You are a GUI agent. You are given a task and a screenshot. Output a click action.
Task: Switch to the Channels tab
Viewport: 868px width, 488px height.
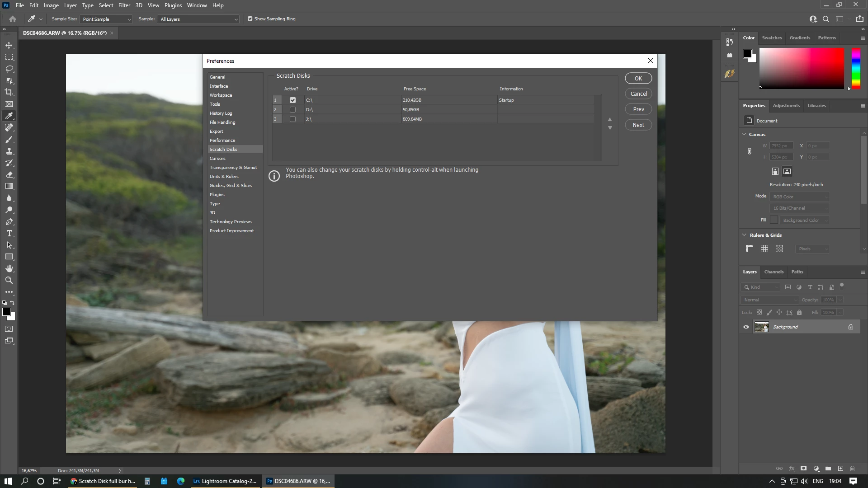[x=774, y=272]
